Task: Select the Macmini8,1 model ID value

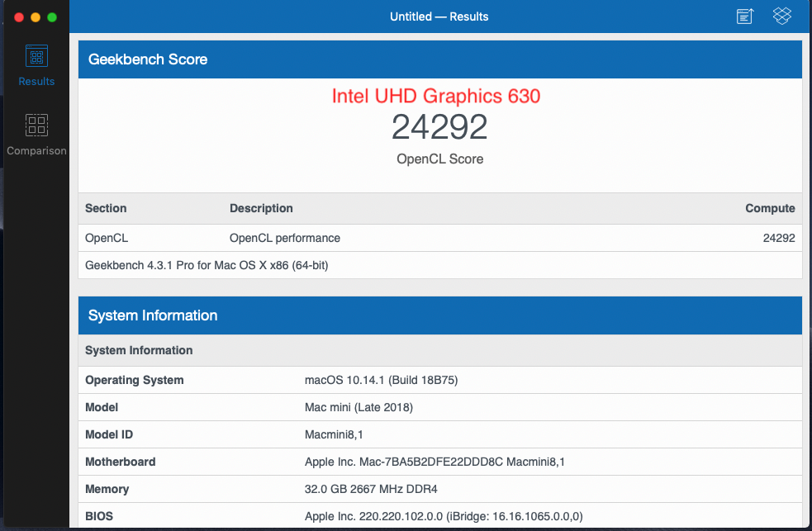Action: [x=334, y=434]
